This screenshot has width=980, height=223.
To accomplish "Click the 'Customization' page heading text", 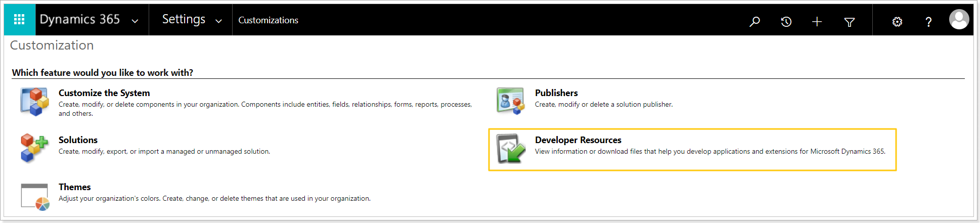I will pyautogui.click(x=52, y=46).
